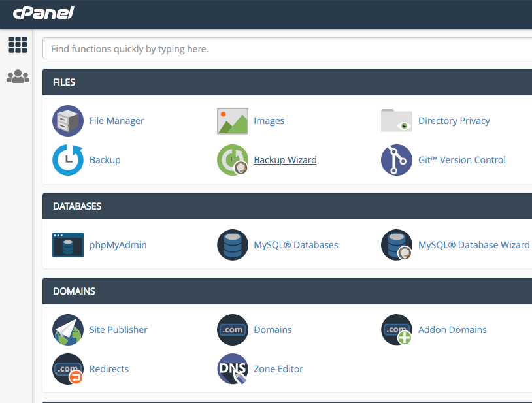Go to MySQL Databases link
Screen dimensions: 532x403
(296, 245)
